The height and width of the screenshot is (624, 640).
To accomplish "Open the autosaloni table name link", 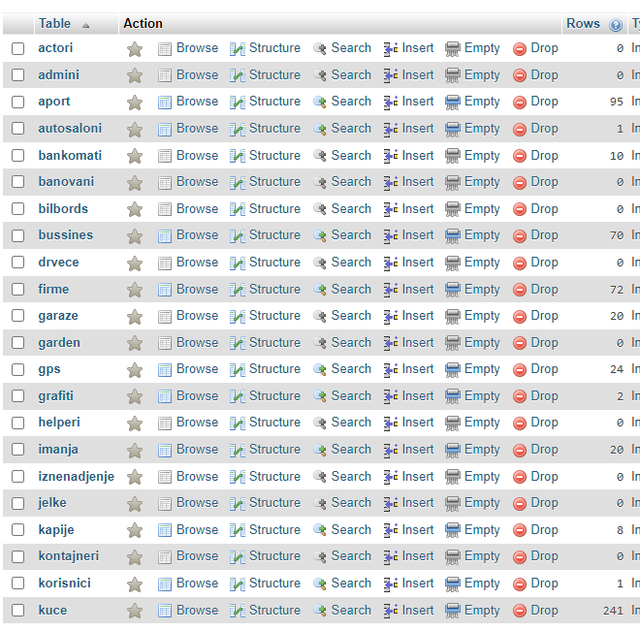I will click(x=70, y=128).
